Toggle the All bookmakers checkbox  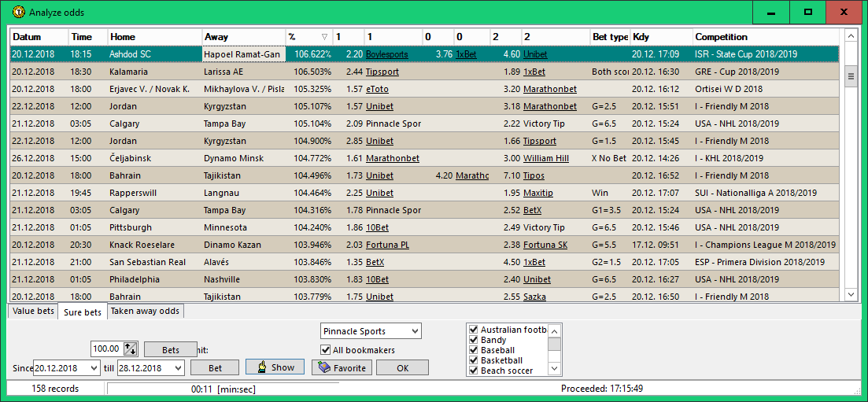pyautogui.click(x=326, y=350)
